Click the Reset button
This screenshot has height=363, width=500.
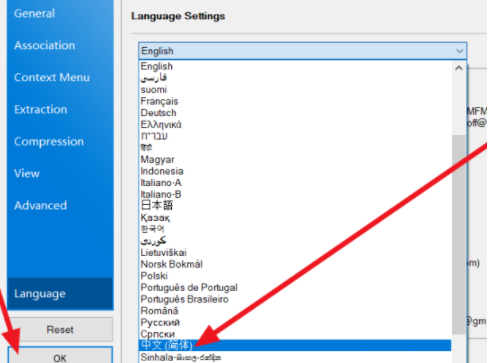[60, 329]
